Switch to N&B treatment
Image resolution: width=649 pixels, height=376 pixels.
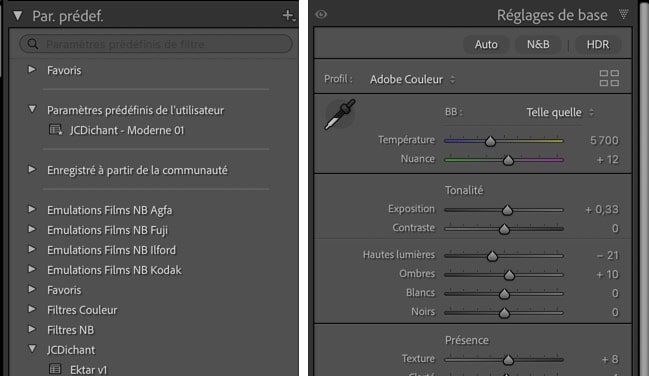click(538, 44)
